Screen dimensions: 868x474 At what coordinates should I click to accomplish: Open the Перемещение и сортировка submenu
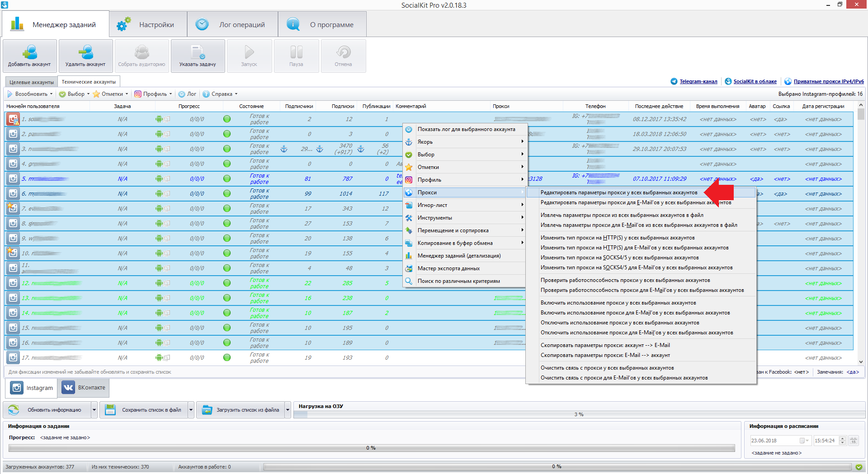point(465,230)
